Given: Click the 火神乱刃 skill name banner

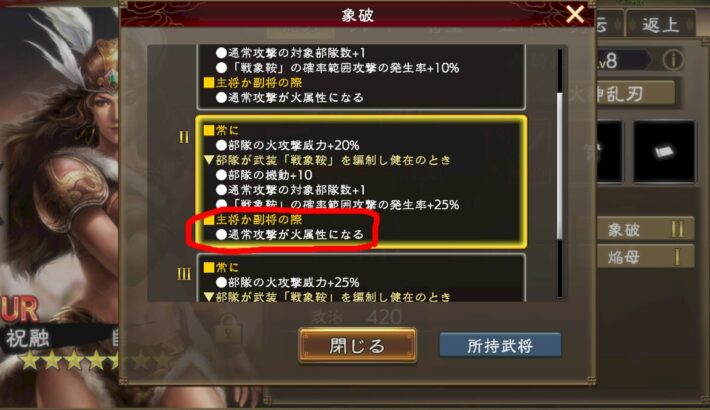Looking at the screenshot, I should tap(634, 94).
